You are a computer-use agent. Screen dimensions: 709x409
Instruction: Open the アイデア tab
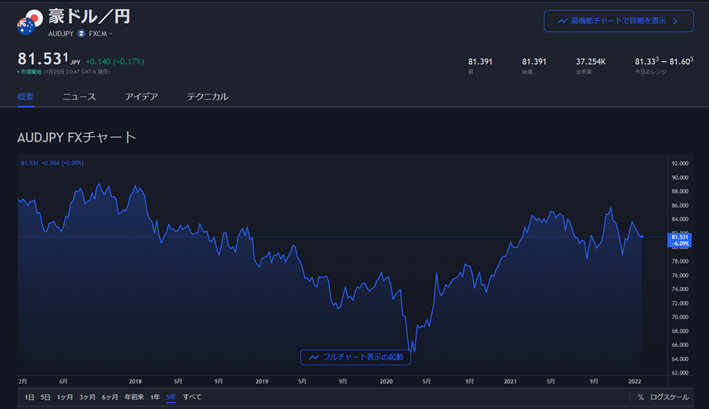click(x=141, y=97)
